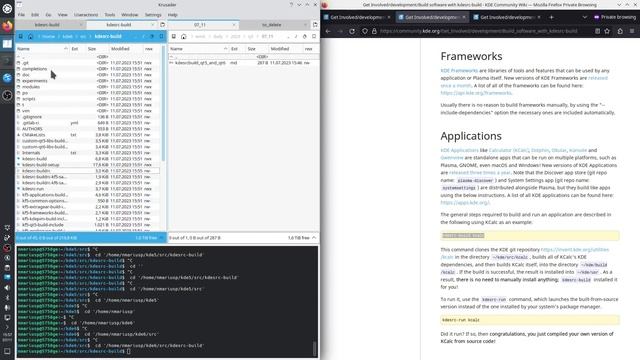Click the right panel home folder icon
The image size is (640, 360).
(184, 36)
